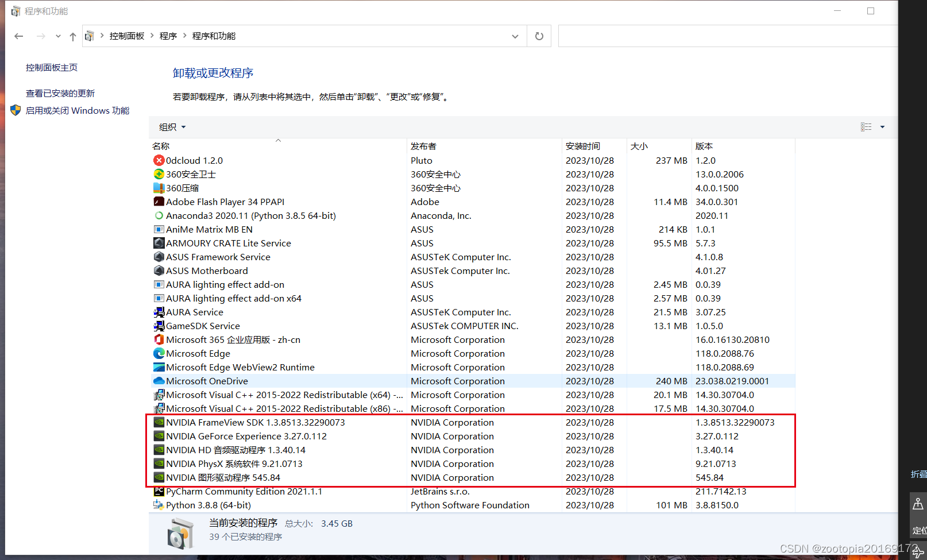Select AURA lighting effect add-on x64 row
This screenshot has height=560, width=927.
click(x=473, y=298)
